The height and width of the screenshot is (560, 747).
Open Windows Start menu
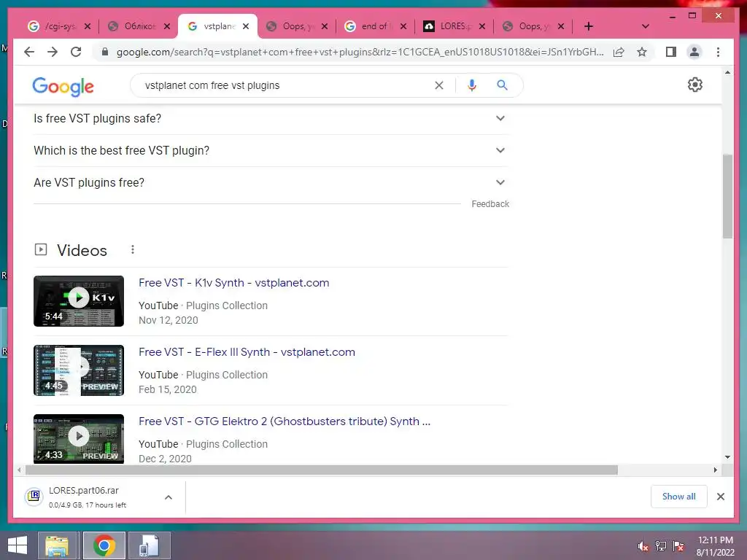[x=18, y=545]
